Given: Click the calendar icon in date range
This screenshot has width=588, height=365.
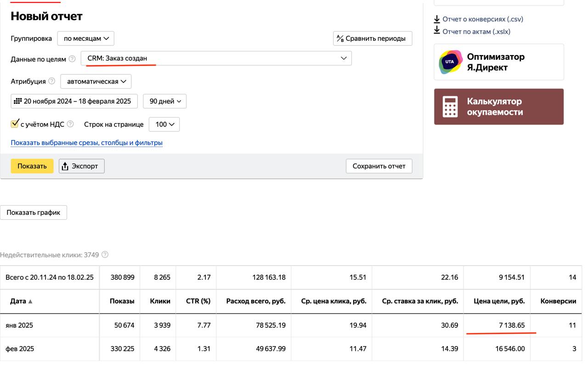Looking at the screenshot, I should (x=18, y=101).
